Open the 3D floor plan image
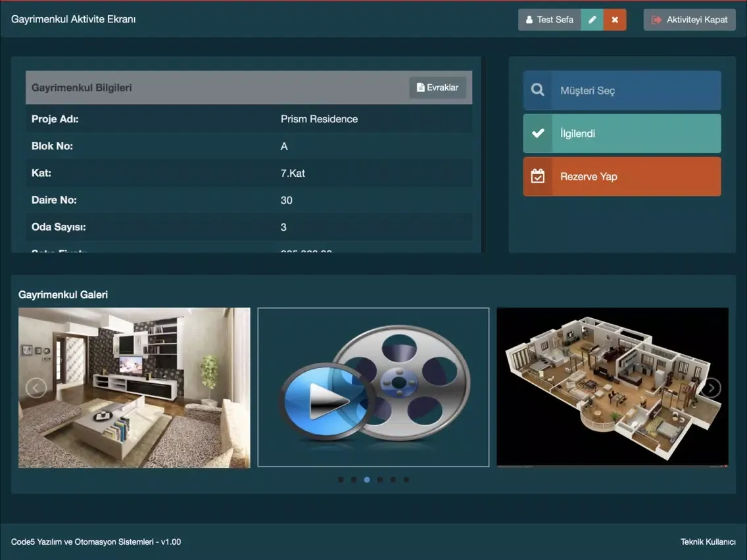The height and width of the screenshot is (560, 747). point(612,388)
